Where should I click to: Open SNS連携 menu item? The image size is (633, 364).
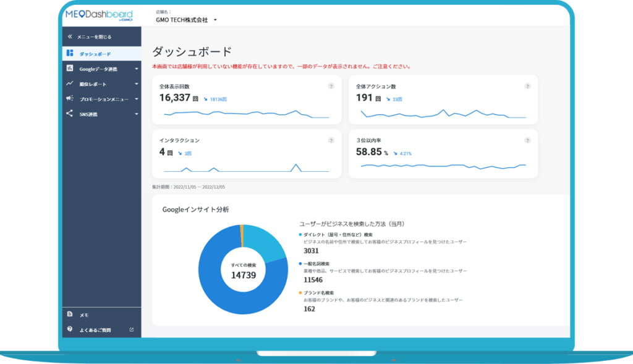click(x=102, y=114)
